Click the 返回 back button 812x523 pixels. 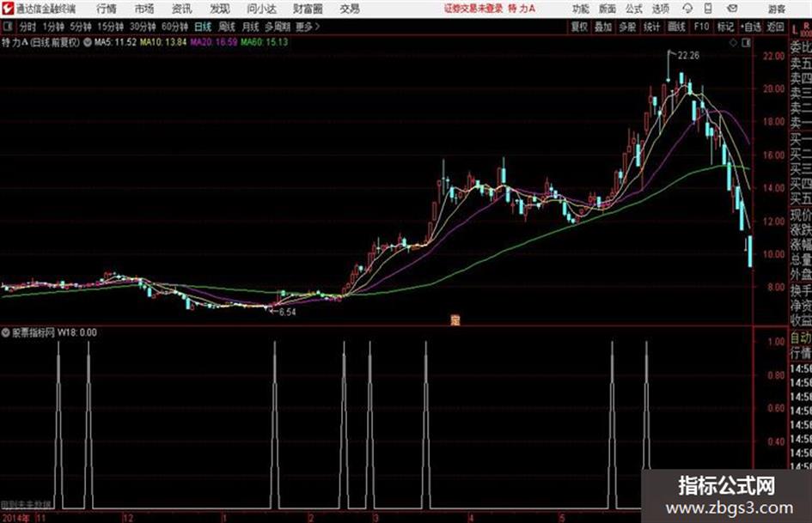tap(775, 27)
